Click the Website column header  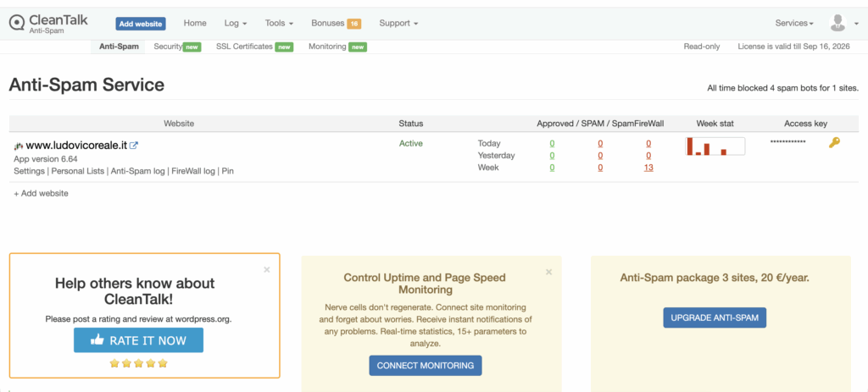click(x=179, y=124)
